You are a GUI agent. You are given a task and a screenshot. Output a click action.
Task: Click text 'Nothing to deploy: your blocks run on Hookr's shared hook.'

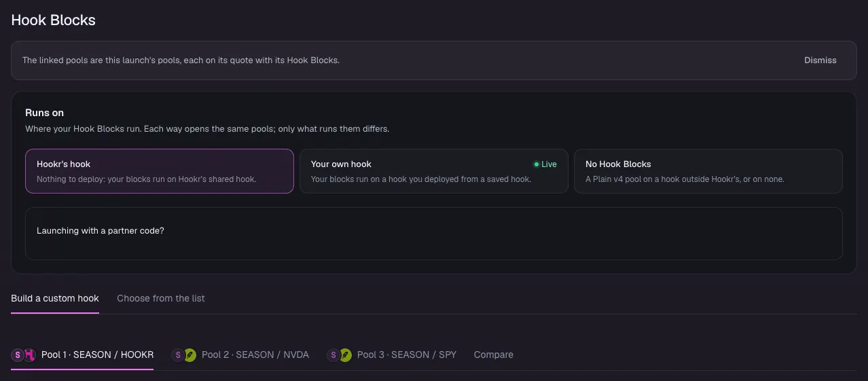point(146,179)
